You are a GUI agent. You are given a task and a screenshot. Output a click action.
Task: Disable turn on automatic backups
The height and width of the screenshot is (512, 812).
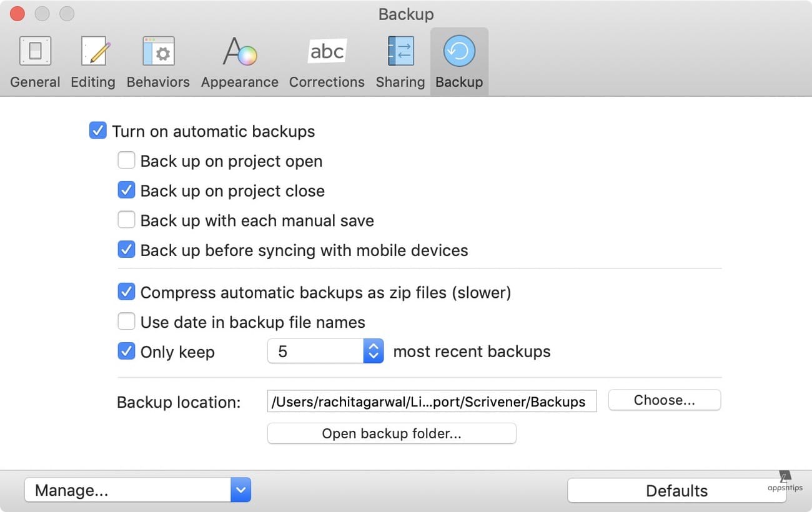tap(98, 131)
